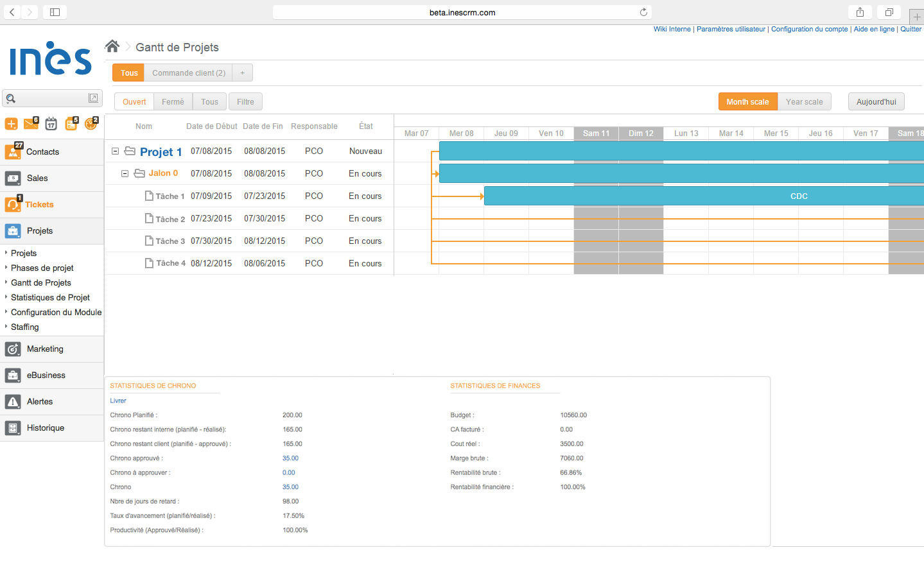Open the clock icon with 2 notifications
This screenshot has width=924, height=577.
[x=91, y=123]
